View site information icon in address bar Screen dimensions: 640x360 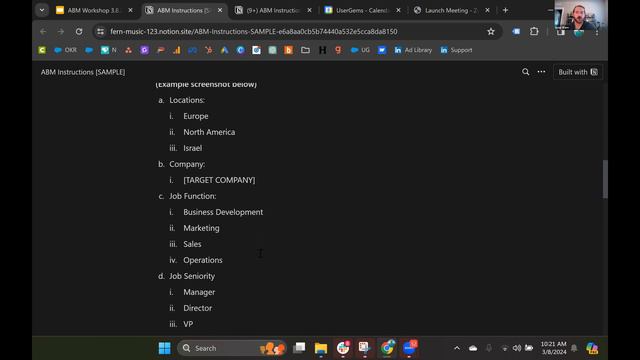click(x=100, y=31)
